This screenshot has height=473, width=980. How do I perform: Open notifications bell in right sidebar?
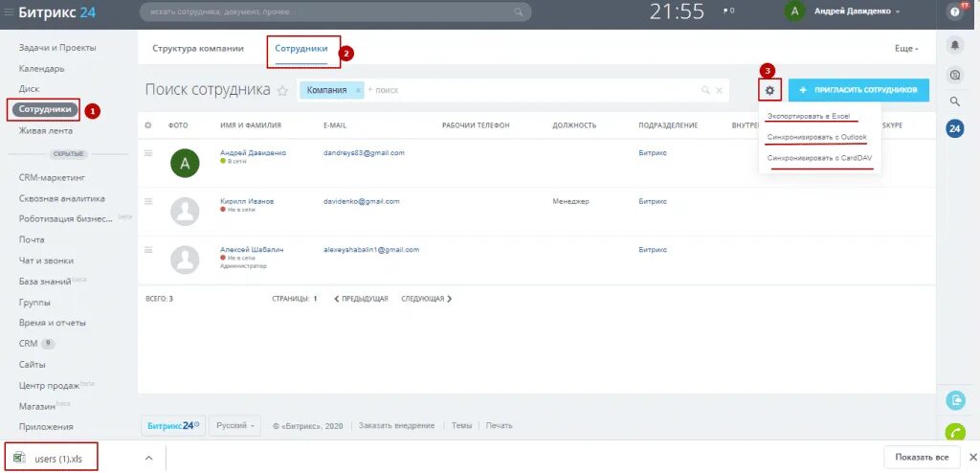pyautogui.click(x=954, y=45)
